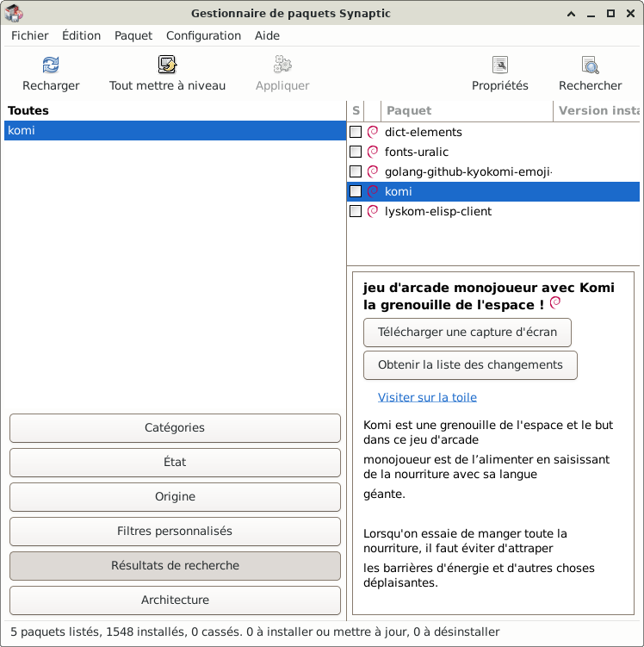
Task: Mark the lyskom-elisp-client checkbox
Action: tap(356, 211)
